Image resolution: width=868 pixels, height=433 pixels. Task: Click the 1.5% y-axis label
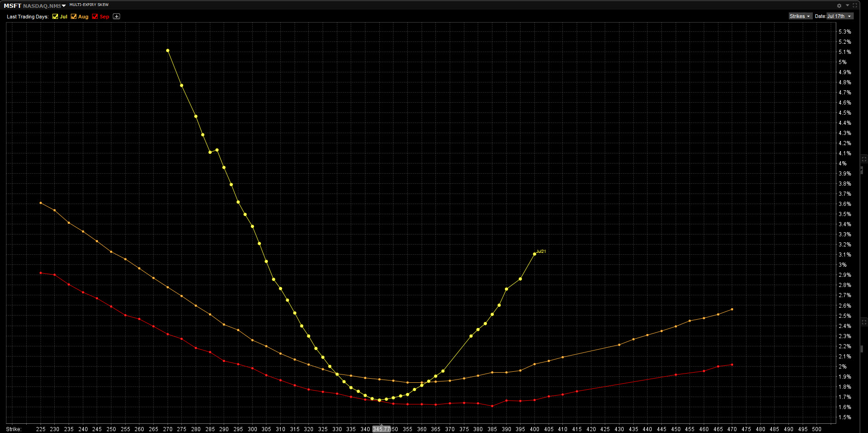(845, 417)
